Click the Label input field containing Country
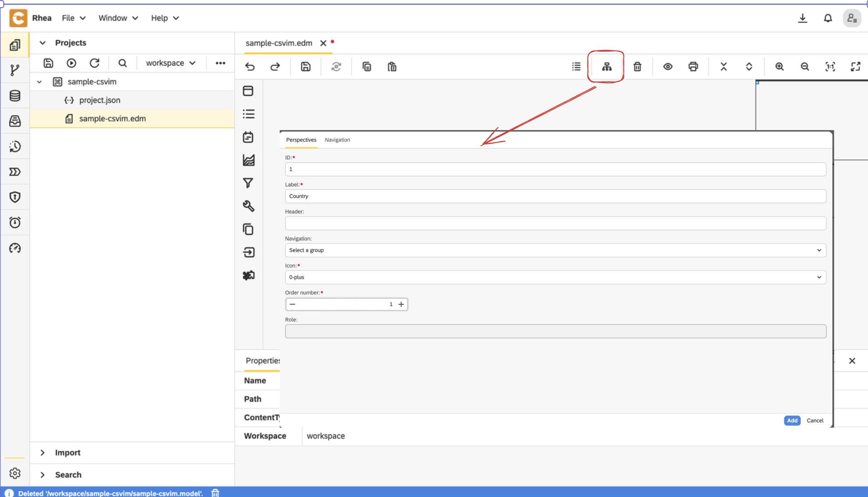The height and width of the screenshot is (497, 868). (x=555, y=196)
